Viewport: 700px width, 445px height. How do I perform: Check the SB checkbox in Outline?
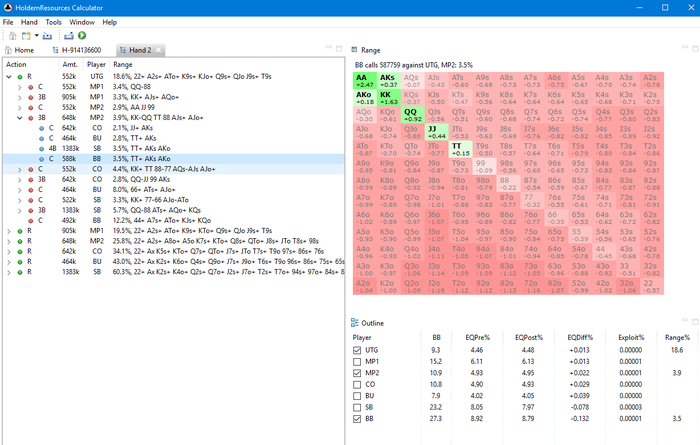pyautogui.click(x=357, y=408)
